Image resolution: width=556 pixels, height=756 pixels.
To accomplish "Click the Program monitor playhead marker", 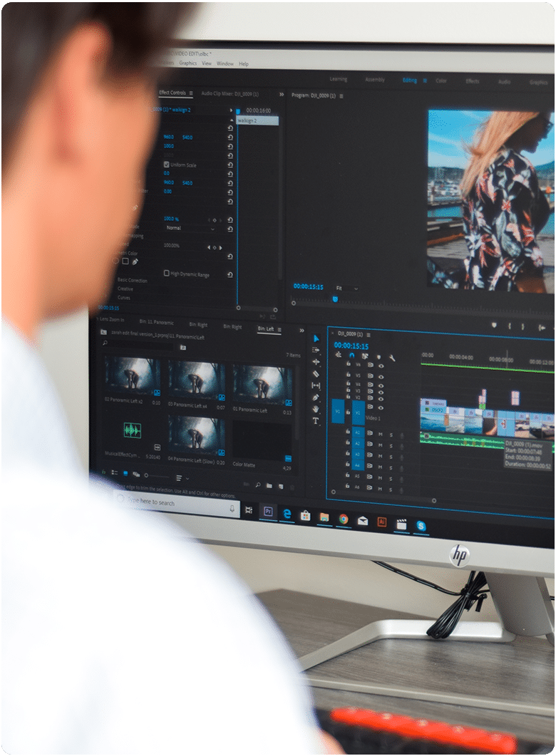I will point(335,299).
